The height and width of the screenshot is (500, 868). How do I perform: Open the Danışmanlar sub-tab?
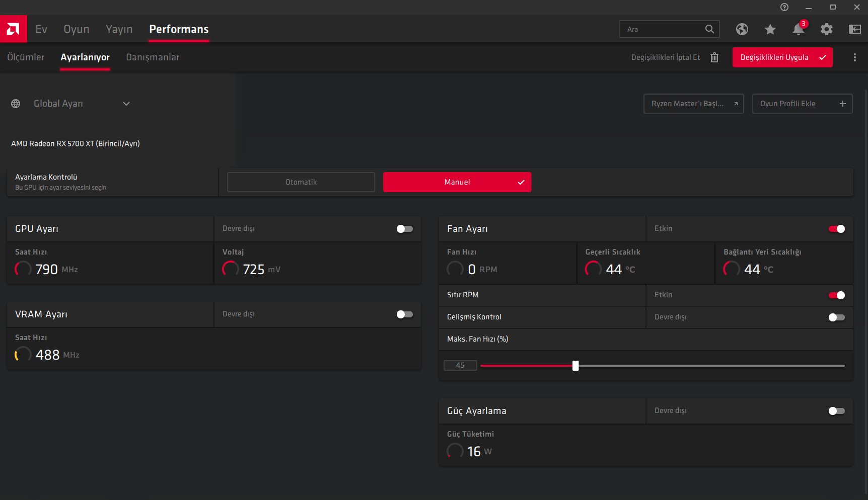click(x=153, y=57)
